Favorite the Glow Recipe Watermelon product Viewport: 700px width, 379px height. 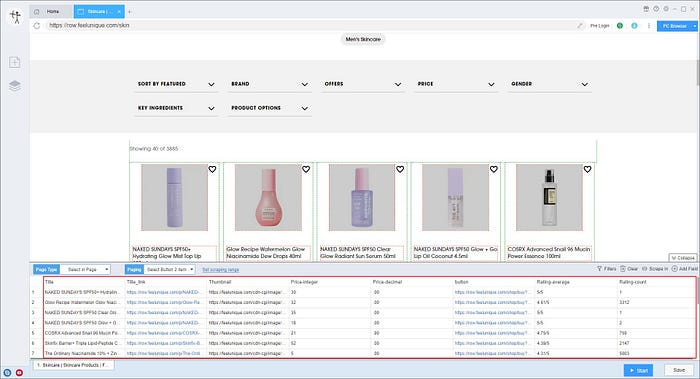click(x=306, y=169)
